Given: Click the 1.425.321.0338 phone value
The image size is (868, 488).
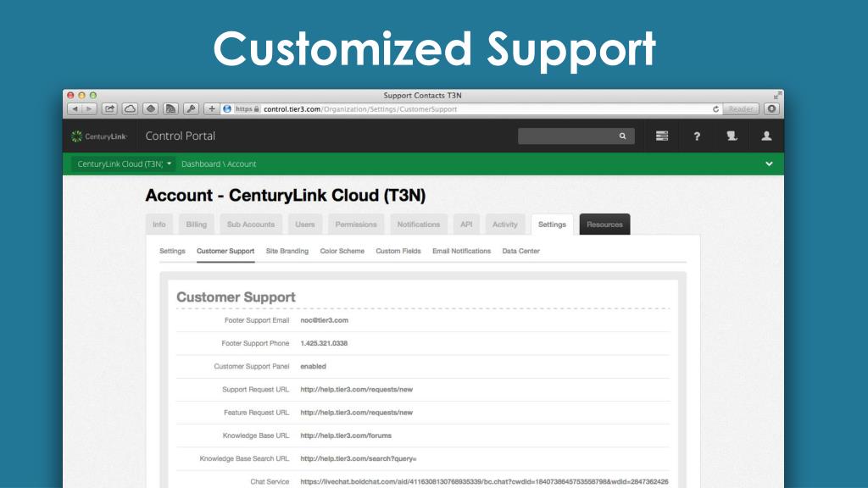Looking at the screenshot, I should pyautogui.click(x=324, y=344).
